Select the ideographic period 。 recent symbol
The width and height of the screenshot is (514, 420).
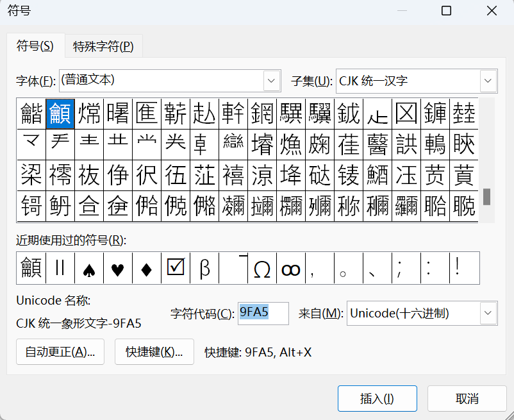(349, 268)
